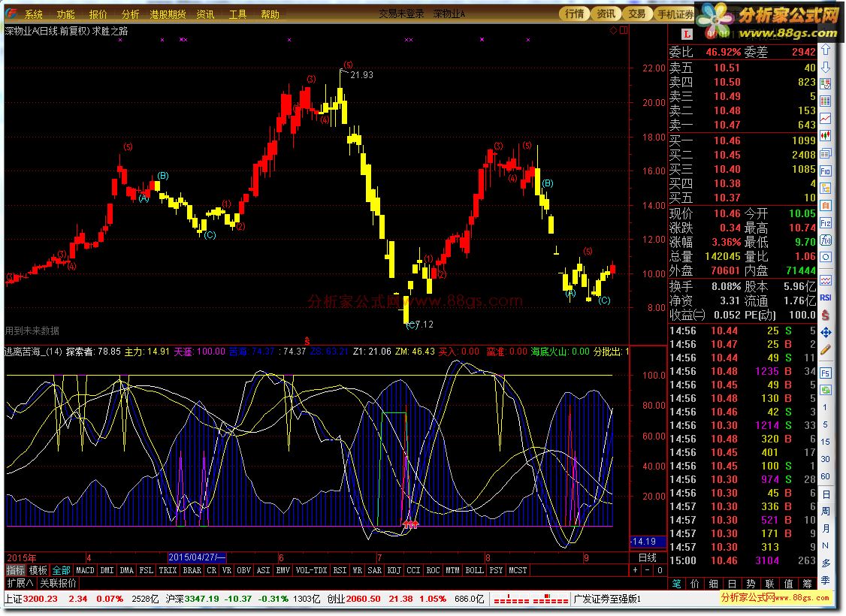Select the blue four-arrow move icon
Screen dimensions: 846x616
coord(826,333)
